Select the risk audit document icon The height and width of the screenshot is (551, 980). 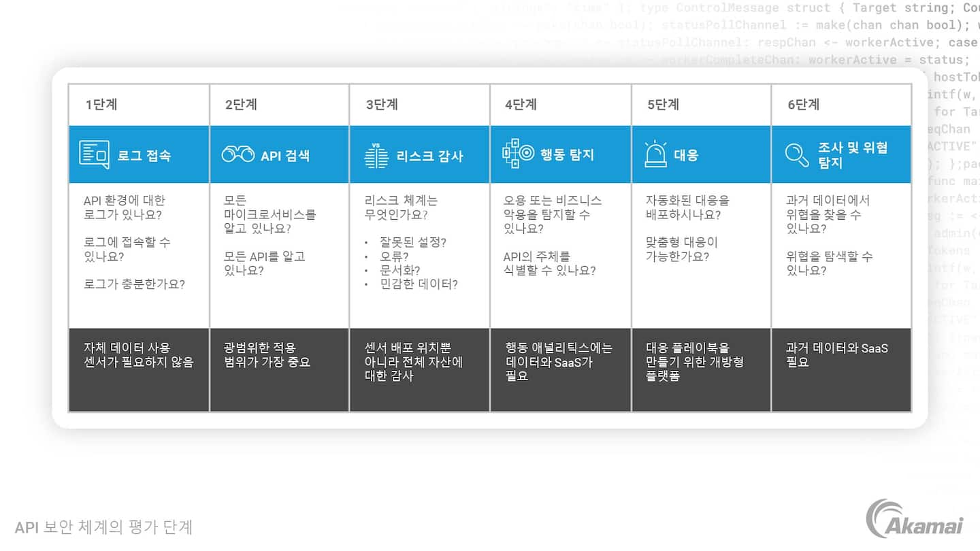(x=376, y=156)
